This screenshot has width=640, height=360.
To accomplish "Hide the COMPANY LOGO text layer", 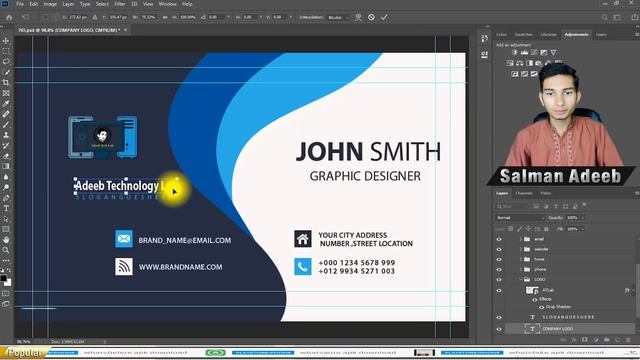I will (499, 329).
